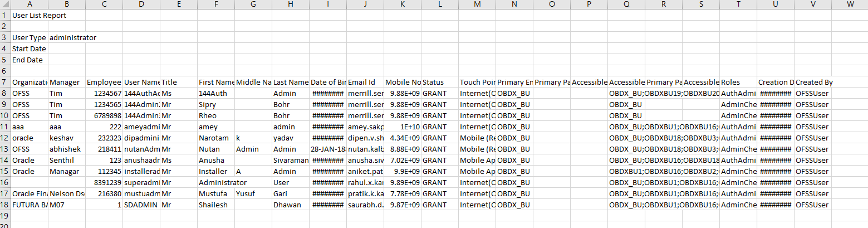Click the "User Type" label cell

click(x=29, y=37)
